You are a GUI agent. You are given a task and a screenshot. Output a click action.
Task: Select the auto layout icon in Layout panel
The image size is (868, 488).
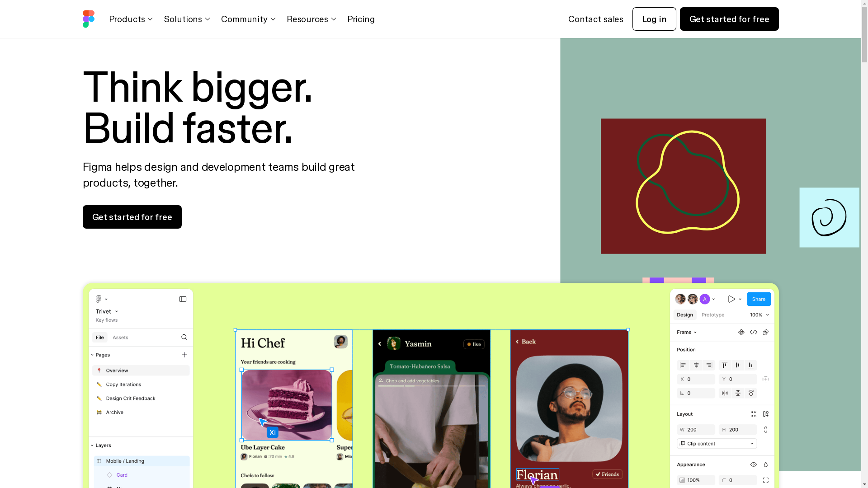pos(765,413)
